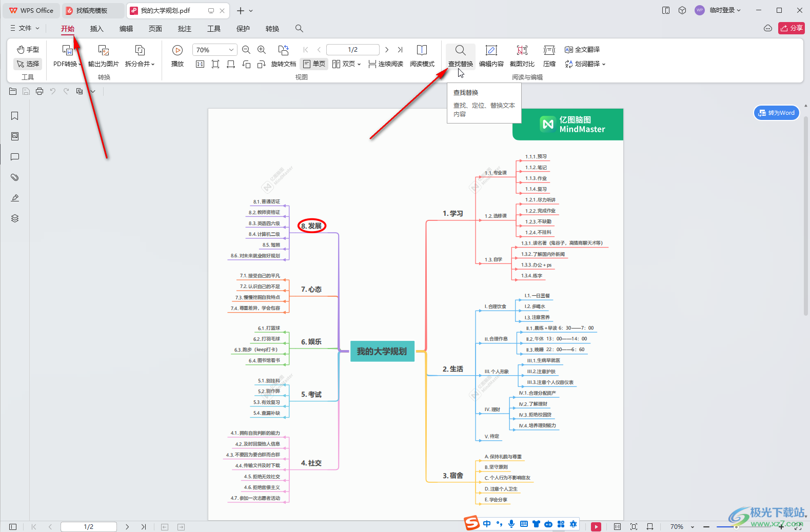Click the status bar zoom slider
This screenshot has width=810, height=532.
[x=744, y=527]
